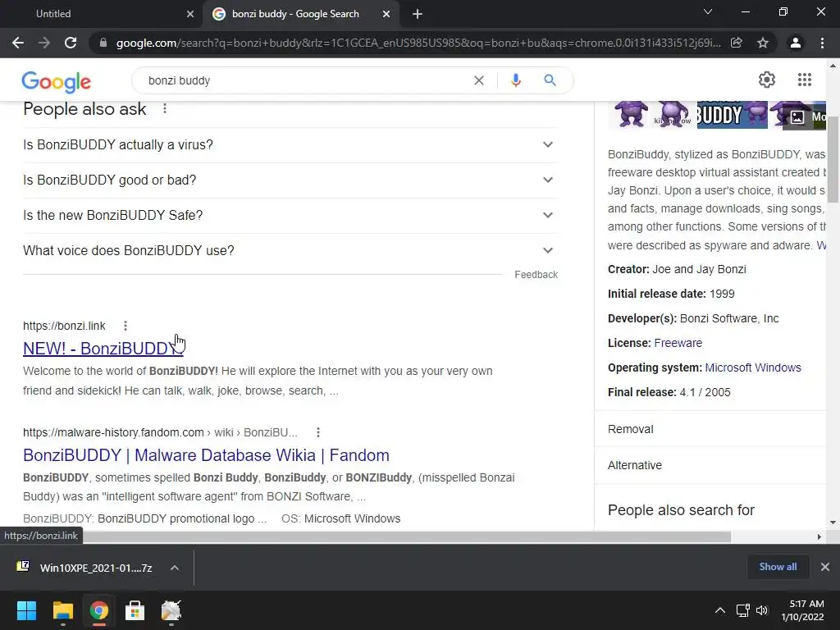Open more images button on knowledge panel
Image resolution: width=840 pixels, height=630 pixels.
805,116
